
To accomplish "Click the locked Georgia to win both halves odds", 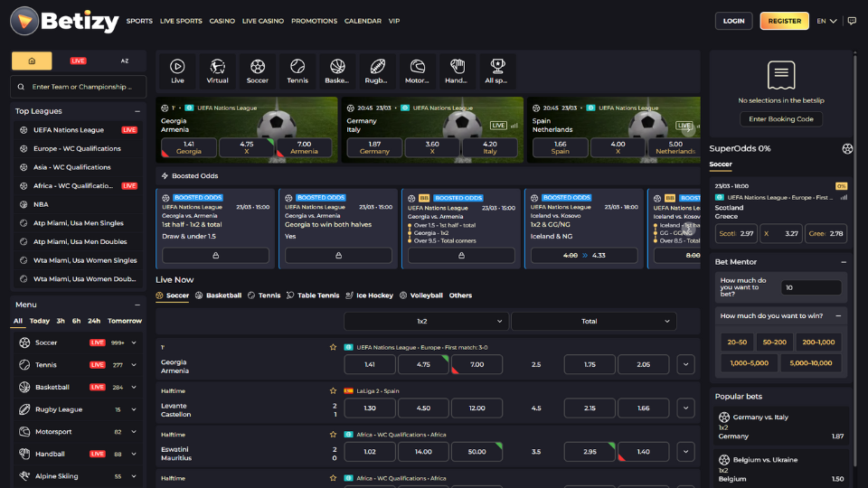I will click(x=338, y=256).
